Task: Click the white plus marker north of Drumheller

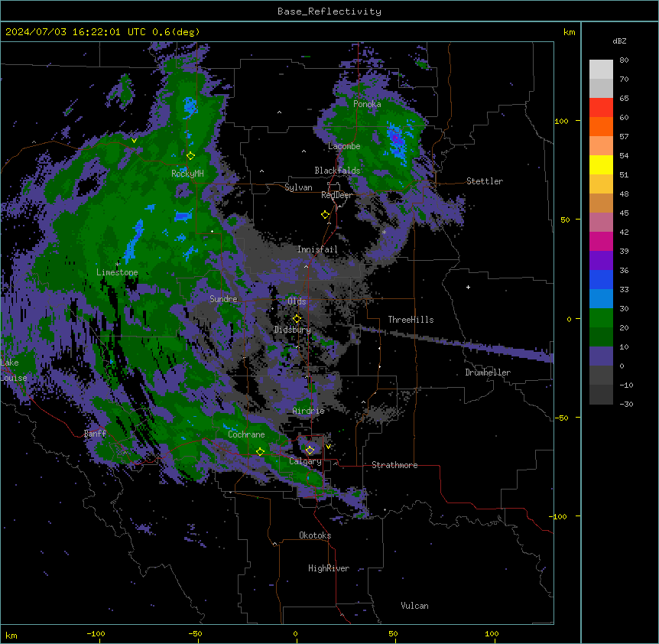Action: point(468,287)
